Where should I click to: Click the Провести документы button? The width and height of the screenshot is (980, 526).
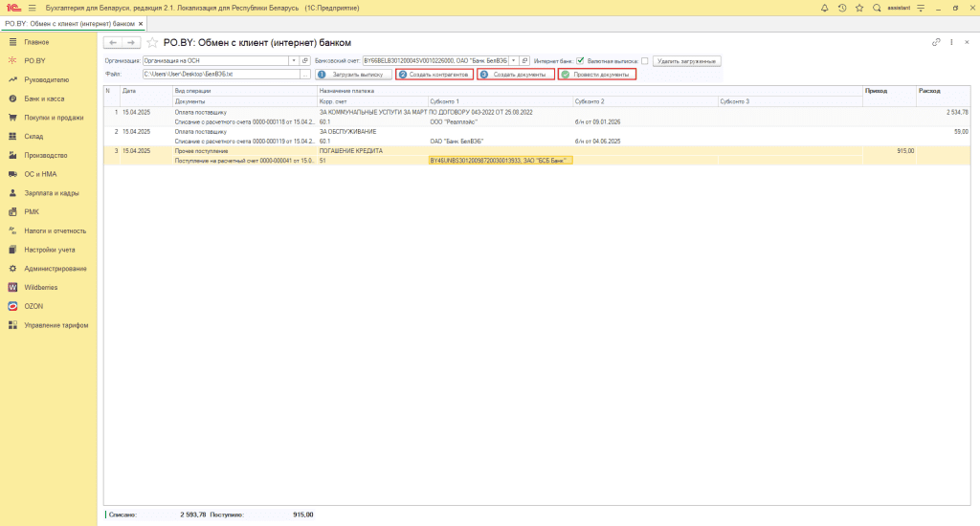[597, 74]
